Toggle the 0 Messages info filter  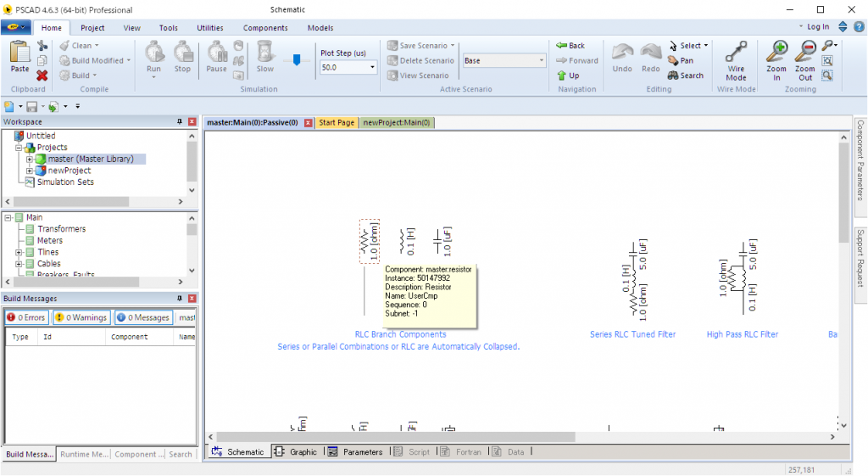click(142, 317)
